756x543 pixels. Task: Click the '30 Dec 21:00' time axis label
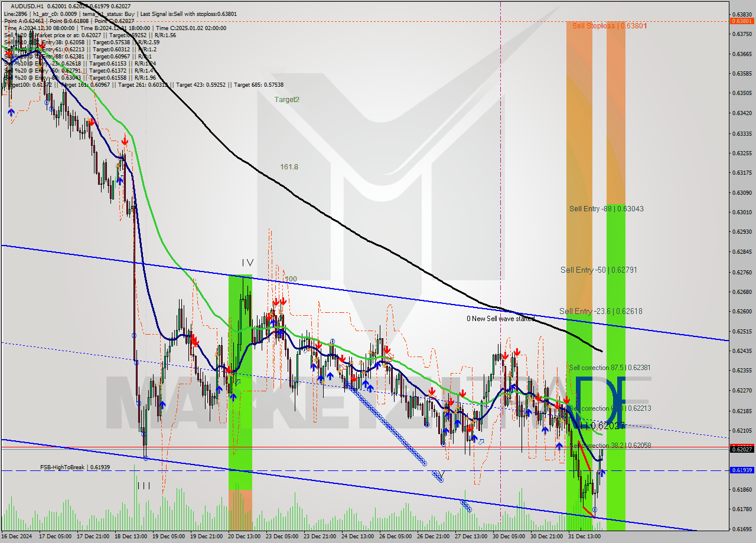pos(546,537)
